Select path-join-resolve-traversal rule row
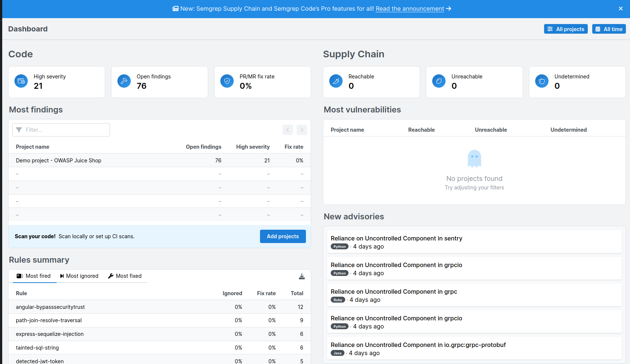This screenshot has width=630, height=364. (160, 320)
